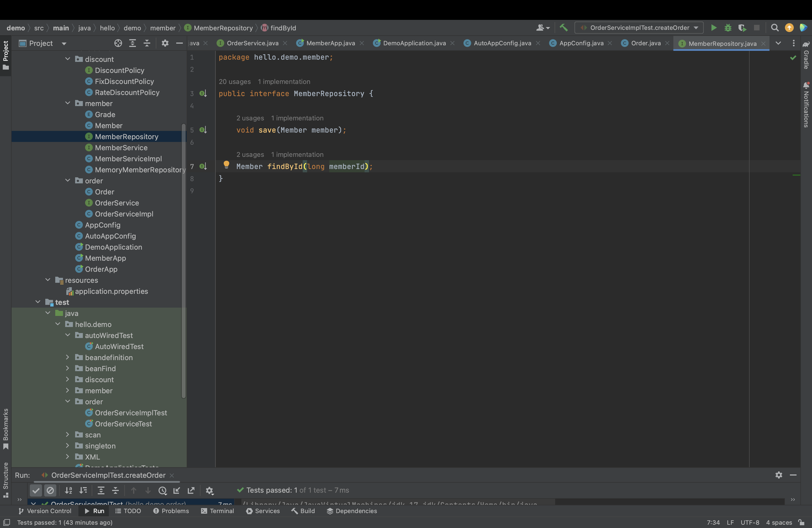Screen dimensions: 812x528
Task: Open test history clock icon
Action: pyautogui.click(x=162, y=490)
